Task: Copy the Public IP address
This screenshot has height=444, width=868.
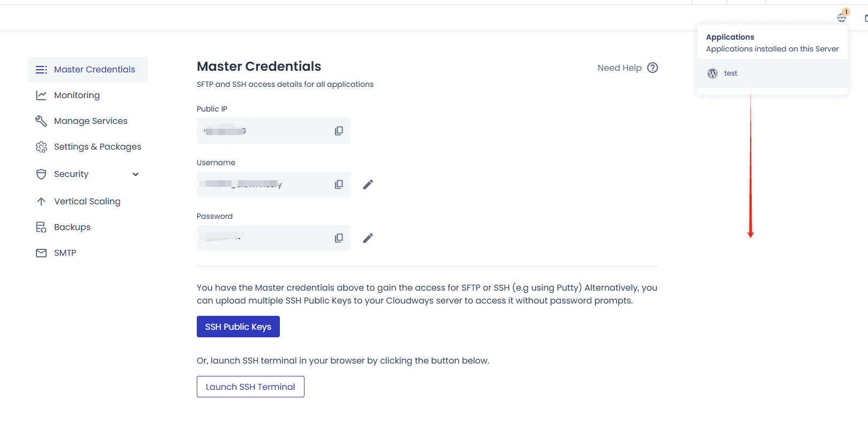Action: tap(339, 131)
